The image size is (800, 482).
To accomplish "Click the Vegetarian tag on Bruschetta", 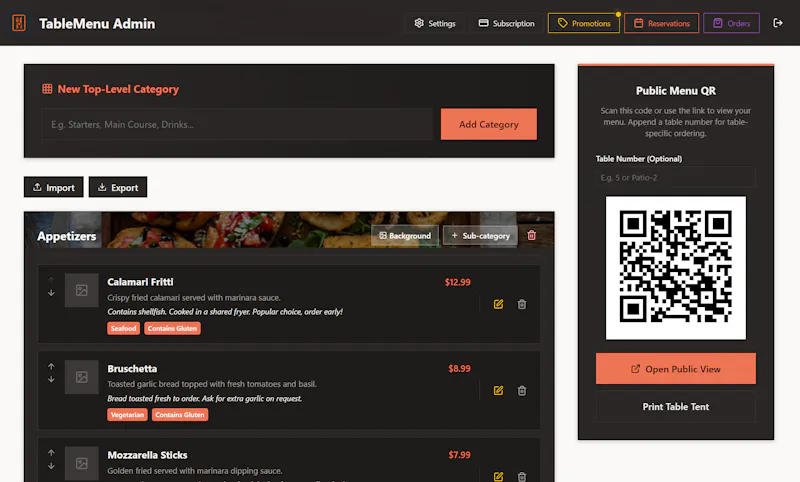I will tap(127, 415).
